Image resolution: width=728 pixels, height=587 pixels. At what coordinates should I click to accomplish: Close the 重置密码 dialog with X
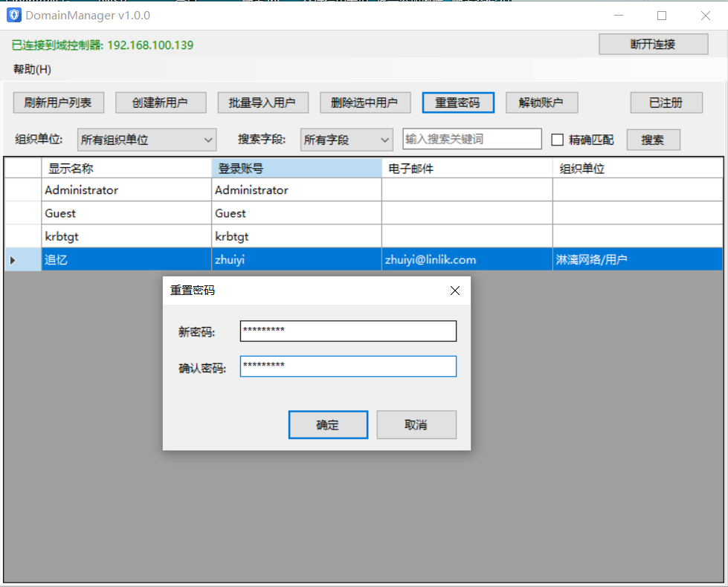[454, 291]
